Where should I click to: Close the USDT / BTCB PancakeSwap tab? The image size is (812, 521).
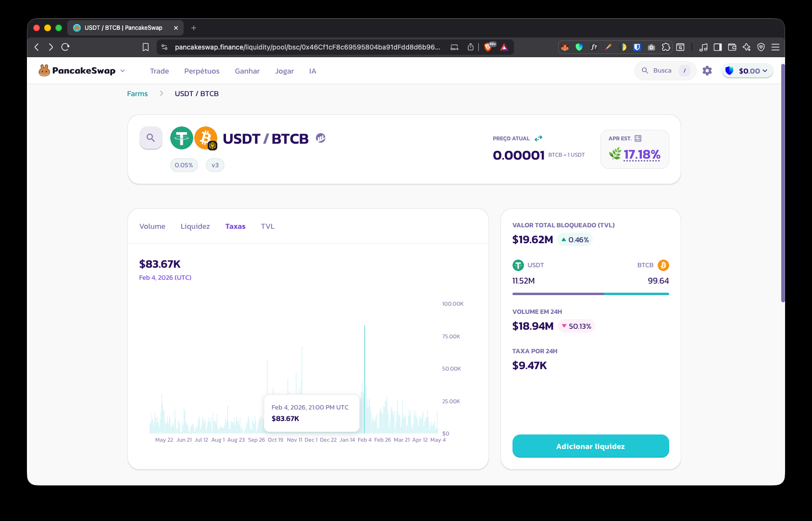pyautogui.click(x=176, y=28)
